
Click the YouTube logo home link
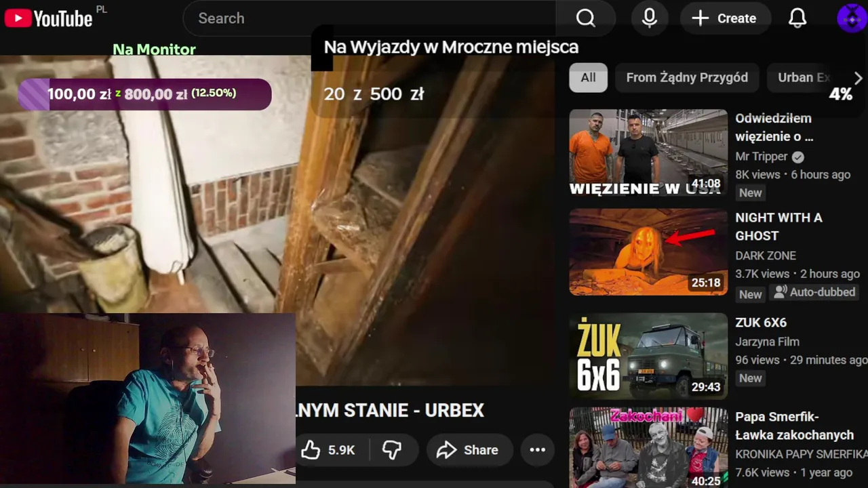tap(48, 18)
